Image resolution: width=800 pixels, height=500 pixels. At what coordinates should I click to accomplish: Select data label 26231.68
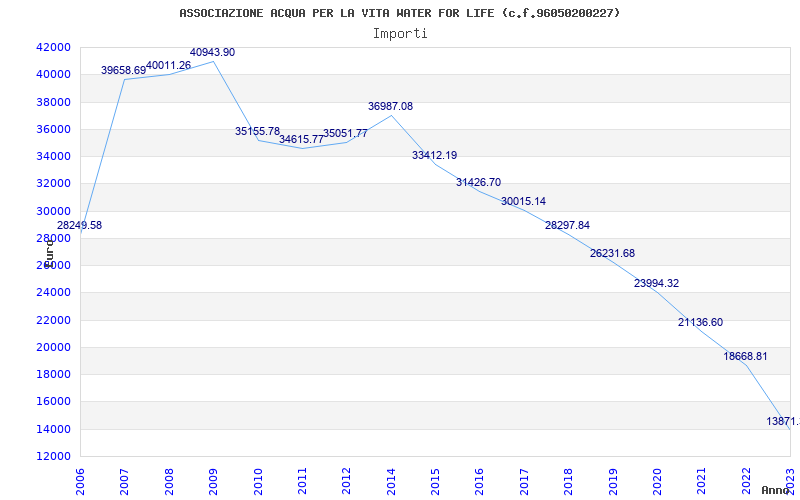click(612, 254)
